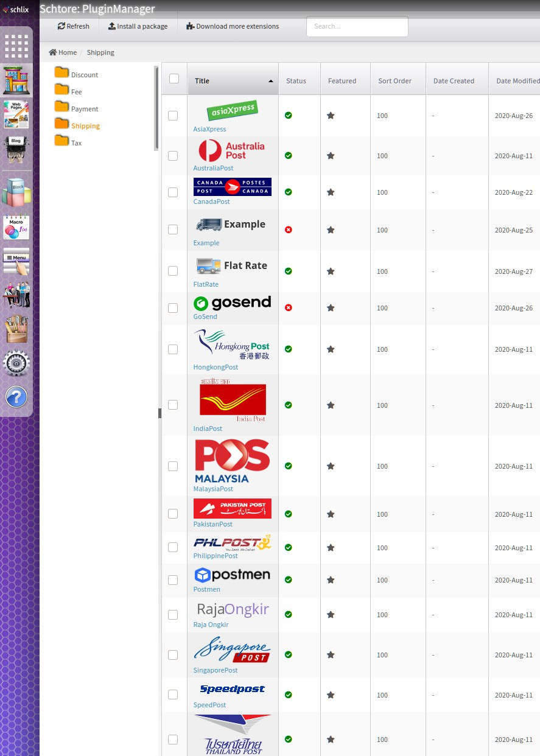Check the CanadaPost row checkbox
Screen dimensions: 540x756
point(173,192)
